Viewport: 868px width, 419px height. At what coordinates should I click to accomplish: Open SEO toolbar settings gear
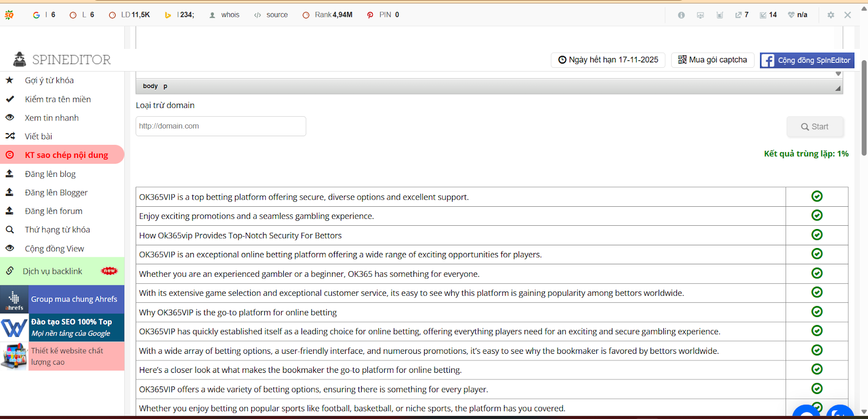(x=831, y=15)
